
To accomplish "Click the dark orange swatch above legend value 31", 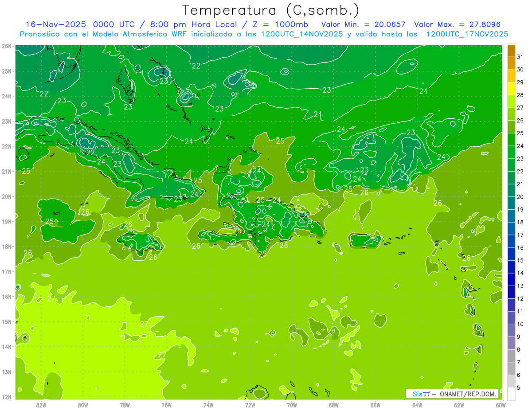I will pyautogui.click(x=511, y=51).
